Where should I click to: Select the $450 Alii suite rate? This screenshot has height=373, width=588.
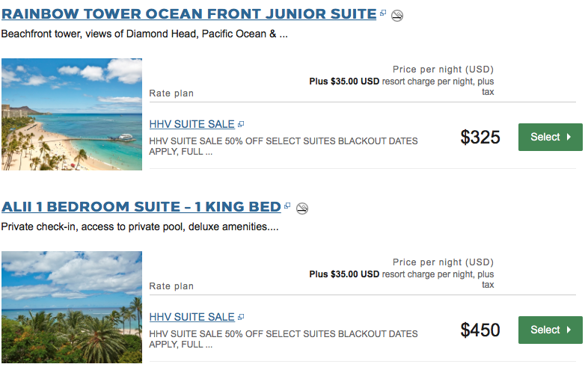tap(550, 330)
